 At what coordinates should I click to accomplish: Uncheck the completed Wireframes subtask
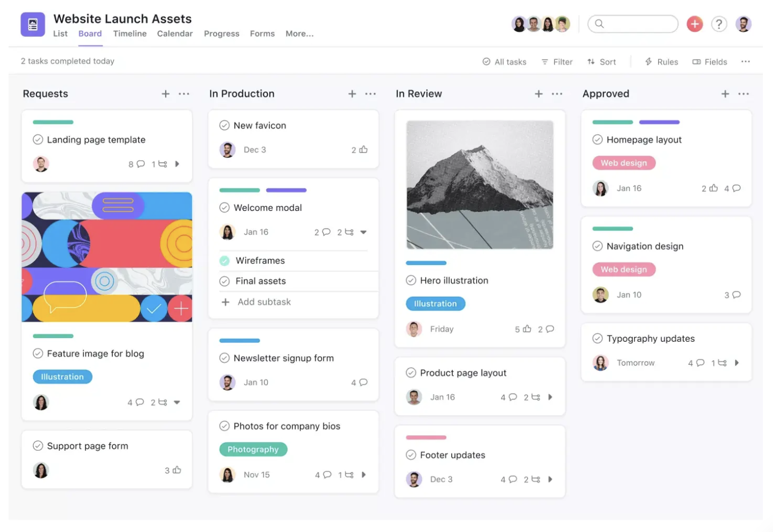pyautogui.click(x=225, y=261)
